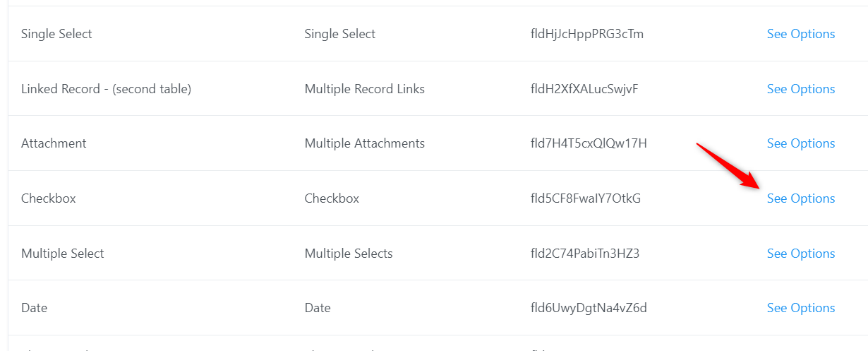Screen dimensions: 868x351
Task: Open See Options for Multiple Select field
Action: click(800, 254)
